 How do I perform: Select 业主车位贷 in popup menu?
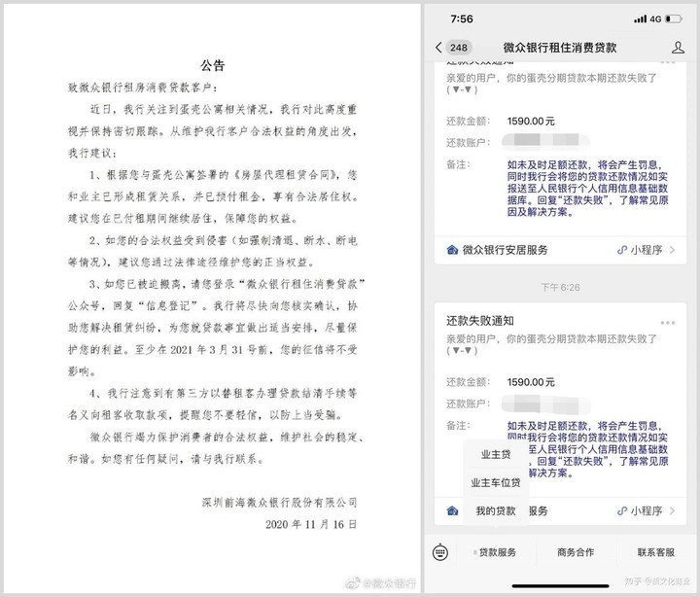click(496, 482)
